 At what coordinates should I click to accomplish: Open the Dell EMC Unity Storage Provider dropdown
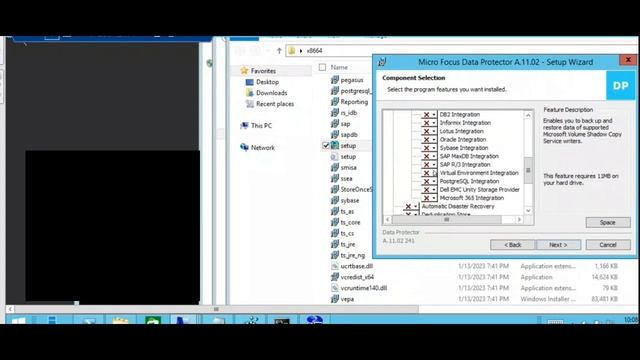[433, 190]
